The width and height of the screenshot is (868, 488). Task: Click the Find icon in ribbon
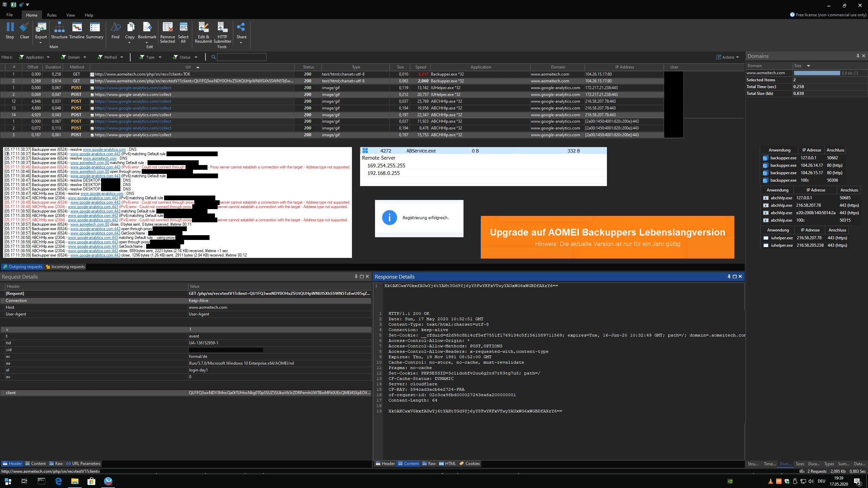115,31
